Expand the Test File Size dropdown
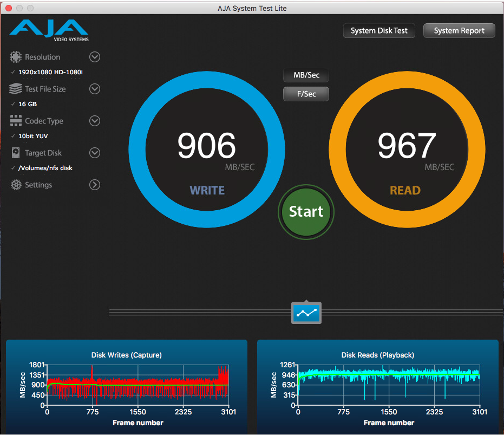 pos(95,89)
